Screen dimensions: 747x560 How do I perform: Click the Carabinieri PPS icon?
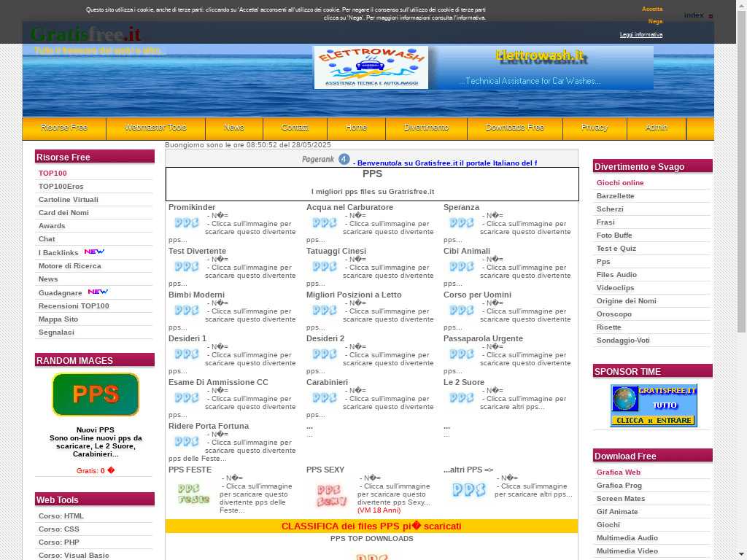(325, 398)
